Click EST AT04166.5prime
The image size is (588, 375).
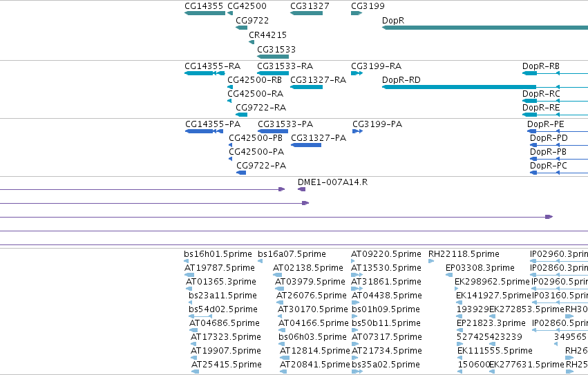pyautogui.click(x=282, y=330)
